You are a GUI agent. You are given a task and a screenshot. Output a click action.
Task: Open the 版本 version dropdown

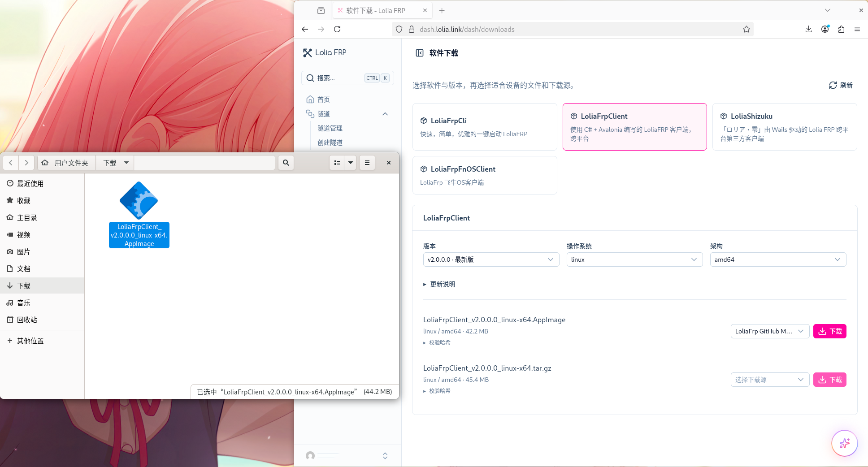click(x=491, y=259)
